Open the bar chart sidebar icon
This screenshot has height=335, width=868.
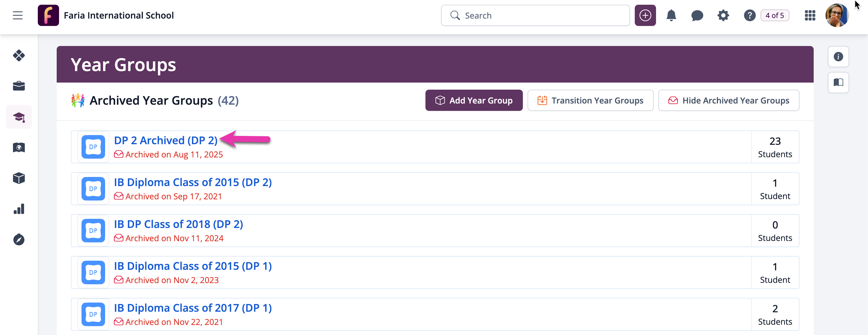[x=19, y=209]
